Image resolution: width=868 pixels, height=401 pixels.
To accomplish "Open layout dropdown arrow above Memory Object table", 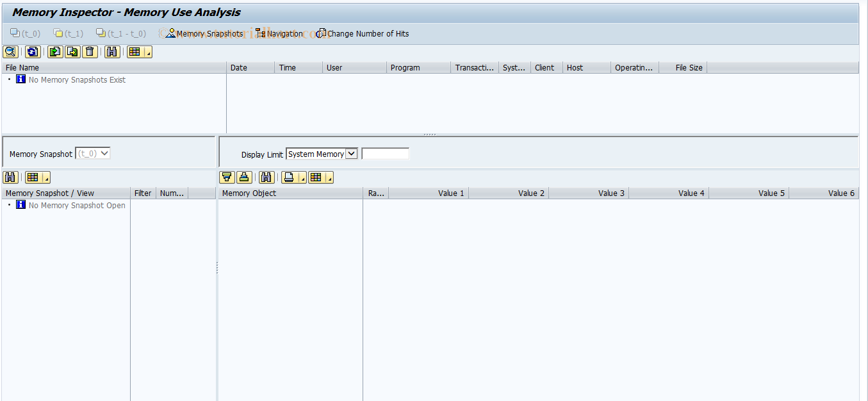I will coord(329,177).
